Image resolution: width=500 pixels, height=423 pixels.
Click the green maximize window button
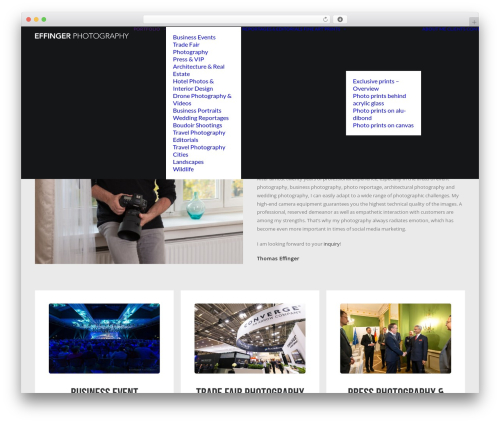44,19
